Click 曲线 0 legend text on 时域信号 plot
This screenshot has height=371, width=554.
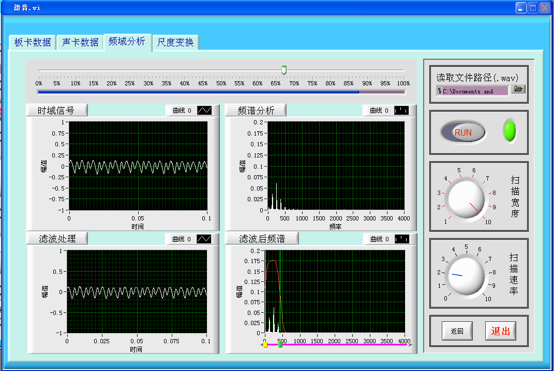[x=182, y=111]
